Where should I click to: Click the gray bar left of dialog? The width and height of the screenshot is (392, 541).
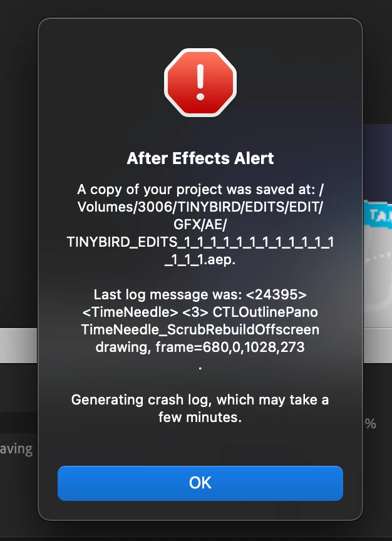click(19, 346)
